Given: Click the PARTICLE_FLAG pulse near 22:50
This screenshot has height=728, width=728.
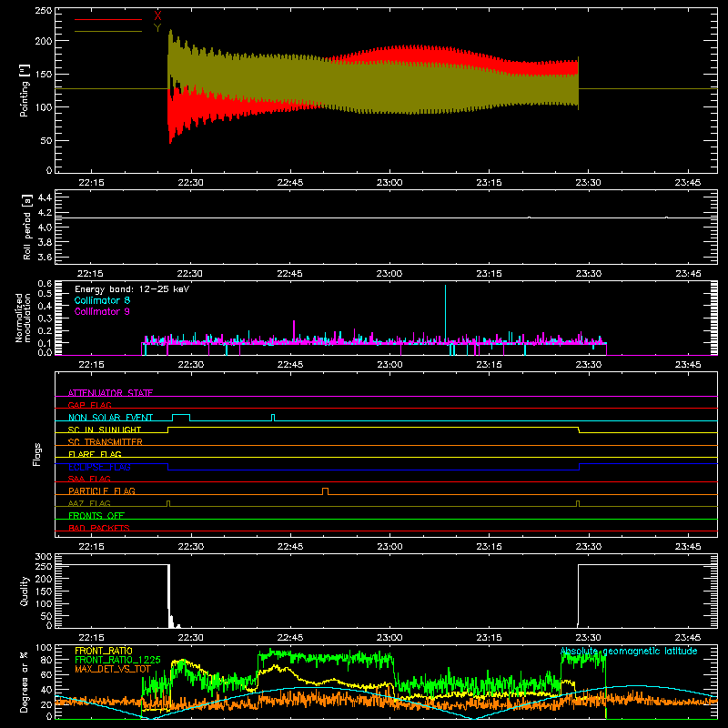Looking at the screenshot, I should 325,491.
